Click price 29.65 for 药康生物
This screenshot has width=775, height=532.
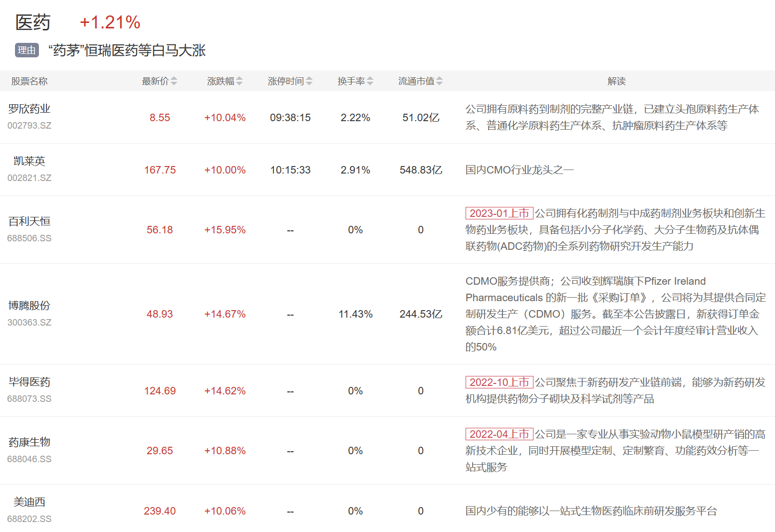[160, 451]
